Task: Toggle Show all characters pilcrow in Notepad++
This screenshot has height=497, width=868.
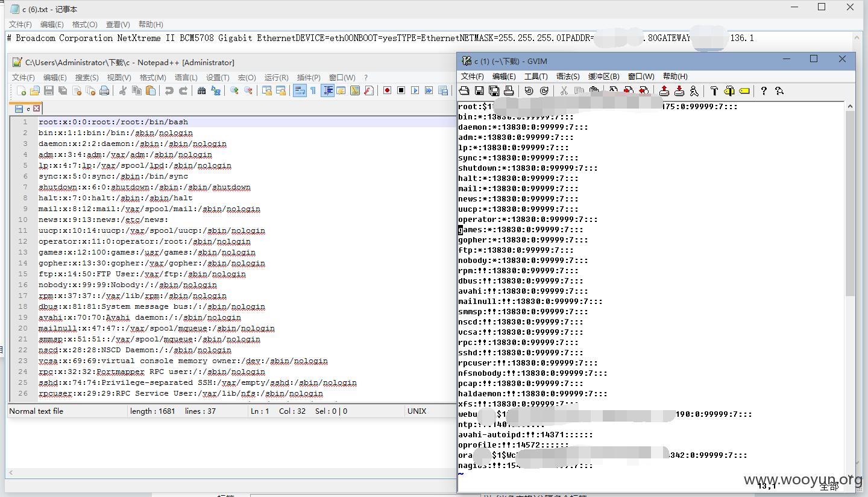Action: click(313, 90)
